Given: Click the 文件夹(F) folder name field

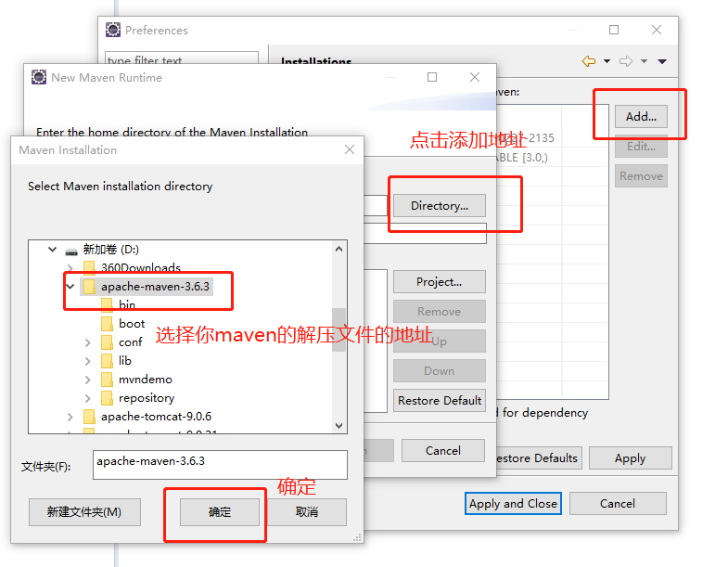Looking at the screenshot, I should 220,464.
